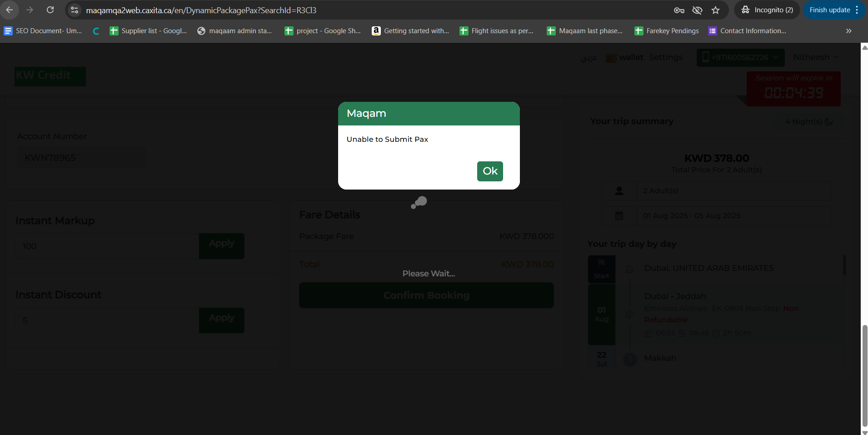The image size is (868, 435).
Task: Open the Supplier list bookmark
Action: click(x=148, y=31)
